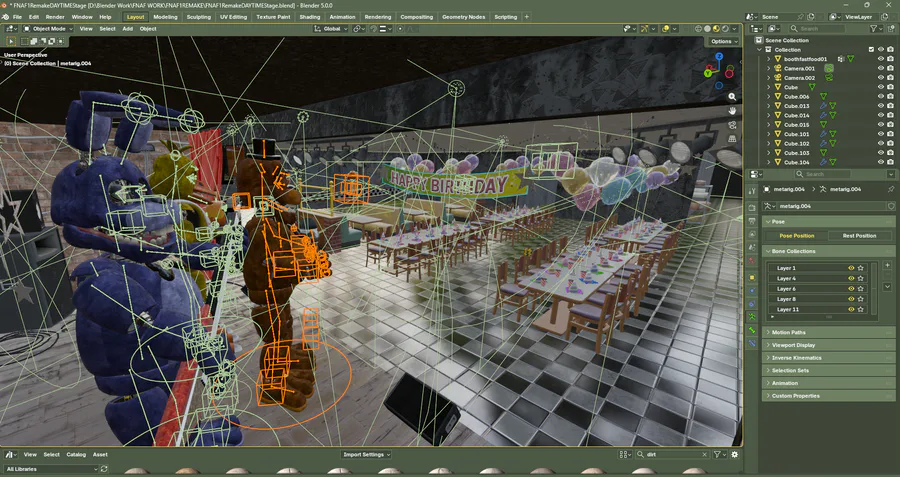The image size is (900, 477).
Task: Open the viewport Options dropdown
Action: 724,41
